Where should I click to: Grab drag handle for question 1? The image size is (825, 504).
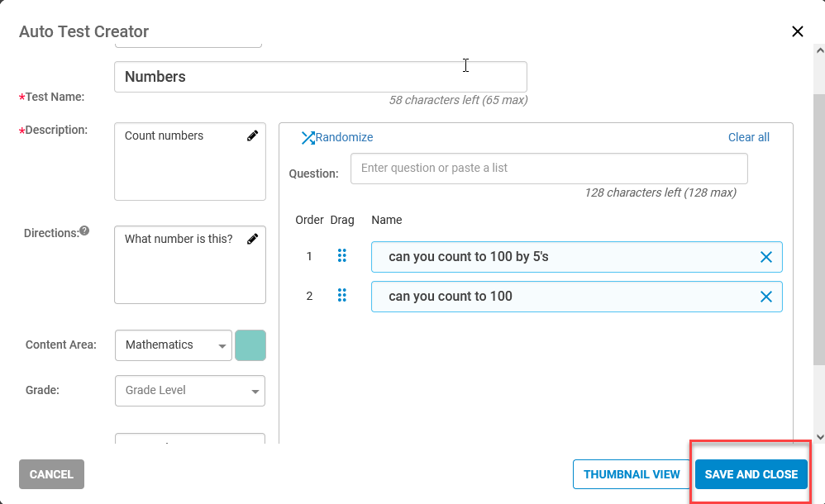(342, 255)
